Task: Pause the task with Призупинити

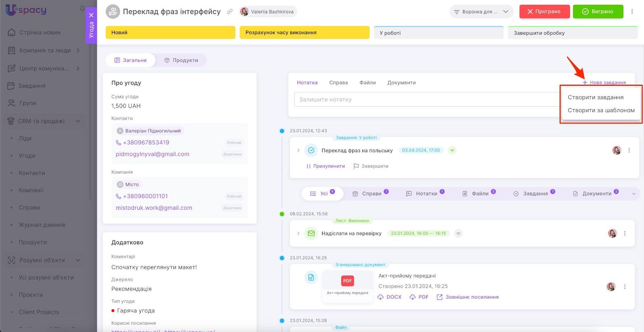Action: [x=325, y=166]
